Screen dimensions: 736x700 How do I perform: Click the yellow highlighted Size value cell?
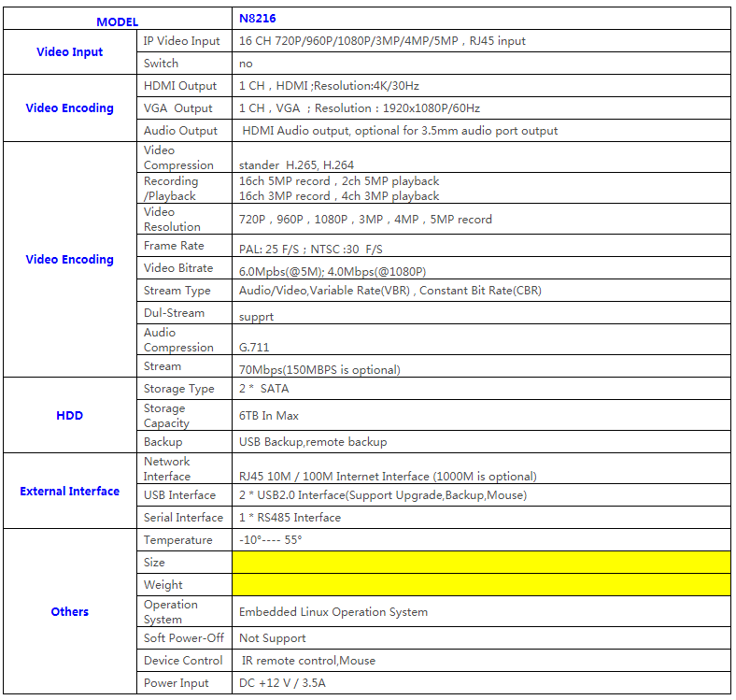[x=480, y=563]
